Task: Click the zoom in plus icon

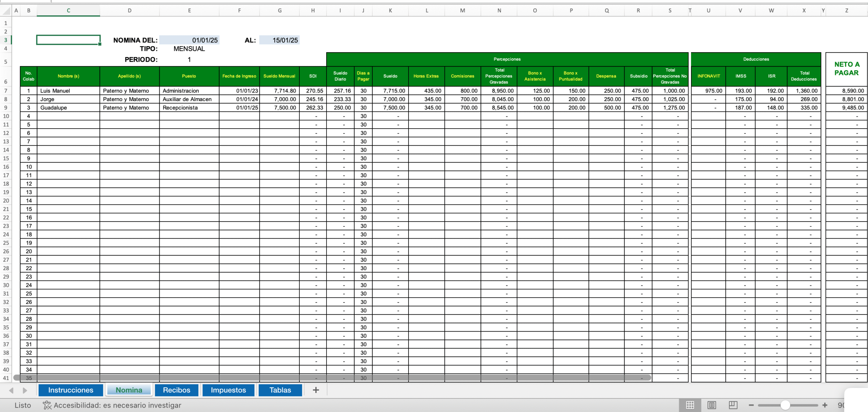Action: pos(825,405)
